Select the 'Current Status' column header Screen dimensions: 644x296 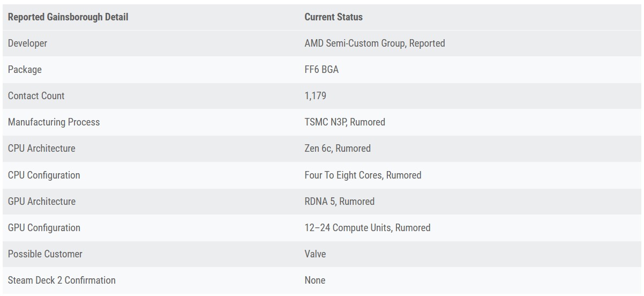point(333,17)
